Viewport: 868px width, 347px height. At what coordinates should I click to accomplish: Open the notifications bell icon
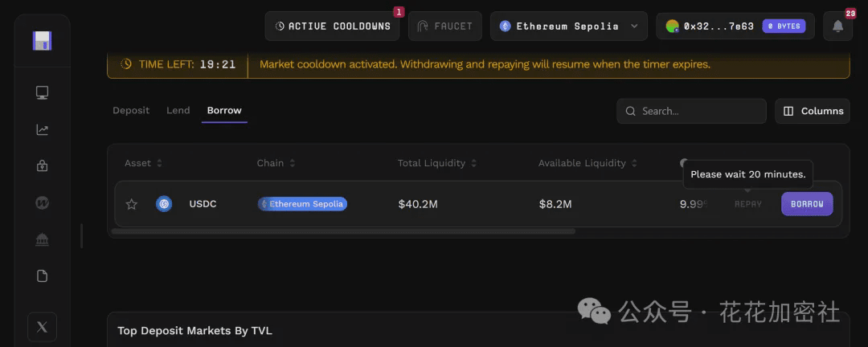click(837, 27)
